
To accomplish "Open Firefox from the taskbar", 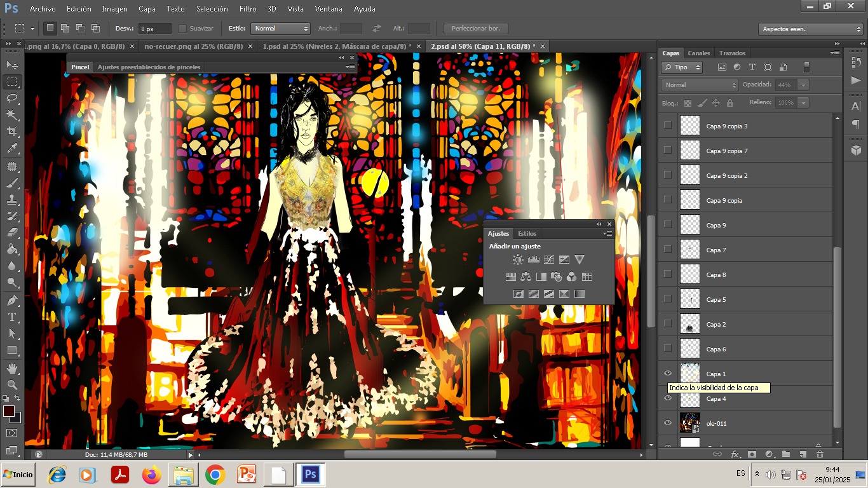I will [x=152, y=475].
